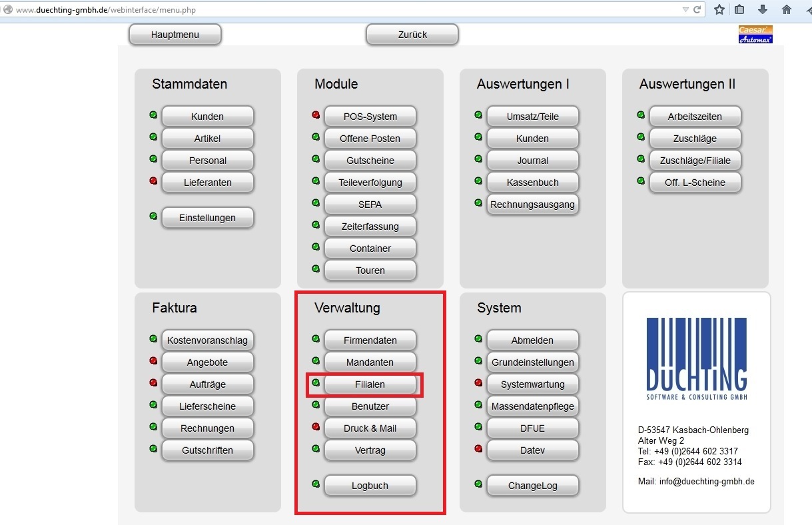The width and height of the screenshot is (812, 525).
Task: Open the Kassenbuch report
Action: click(532, 182)
